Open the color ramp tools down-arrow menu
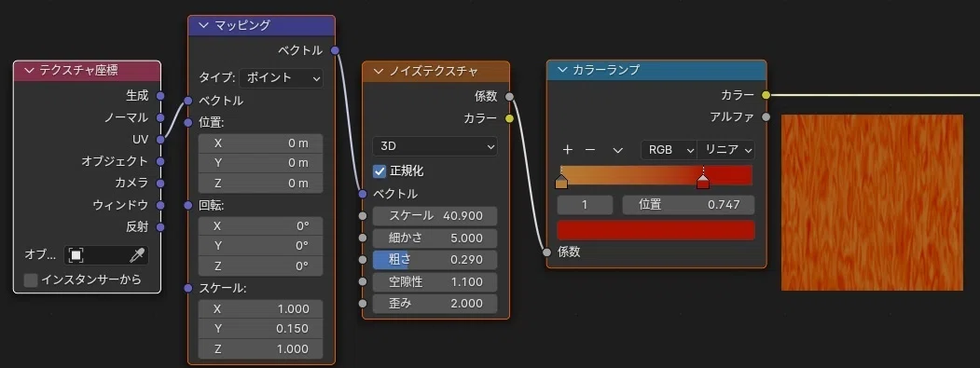The width and height of the screenshot is (980, 368). (x=617, y=150)
